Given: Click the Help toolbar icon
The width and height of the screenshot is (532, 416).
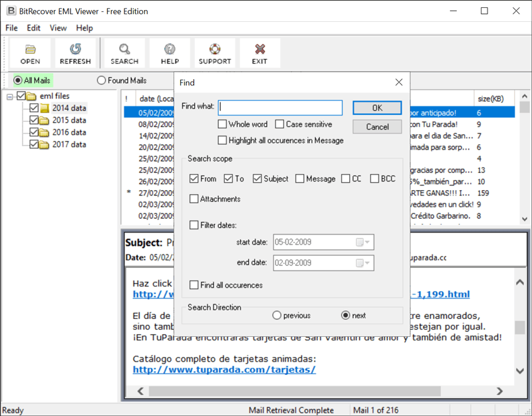Looking at the screenshot, I should pyautogui.click(x=170, y=49).
